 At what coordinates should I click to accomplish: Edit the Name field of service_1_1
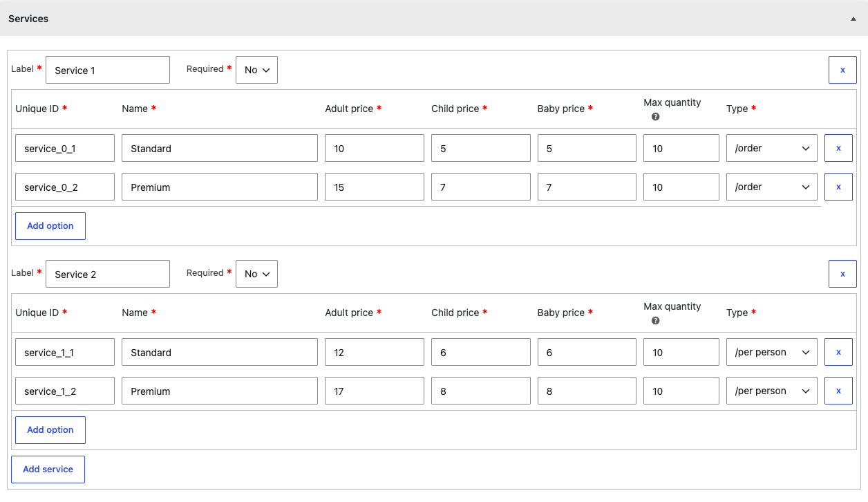click(220, 352)
